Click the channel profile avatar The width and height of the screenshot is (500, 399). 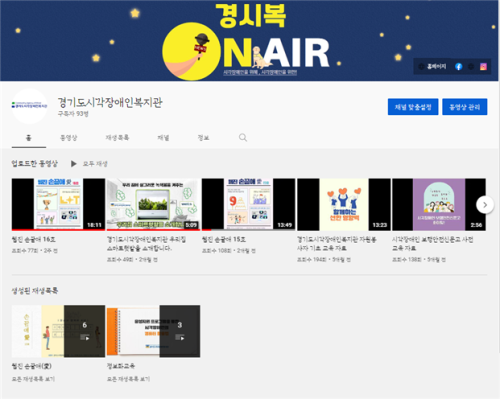point(29,106)
